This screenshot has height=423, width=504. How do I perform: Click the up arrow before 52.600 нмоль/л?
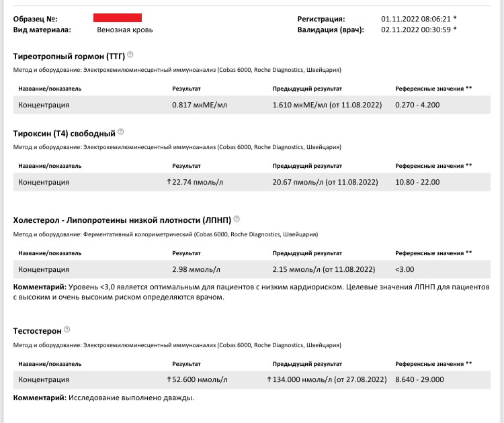point(169,379)
